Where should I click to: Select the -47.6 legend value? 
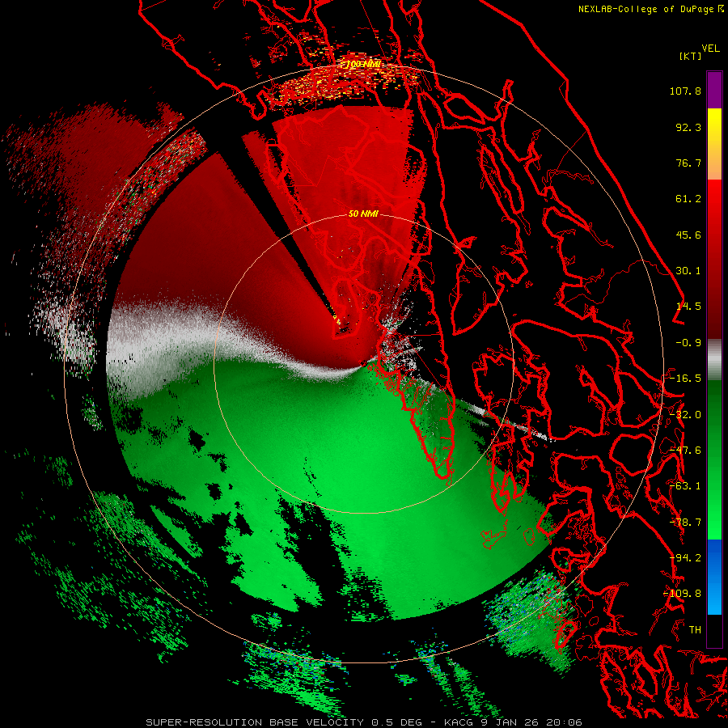click(685, 451)
